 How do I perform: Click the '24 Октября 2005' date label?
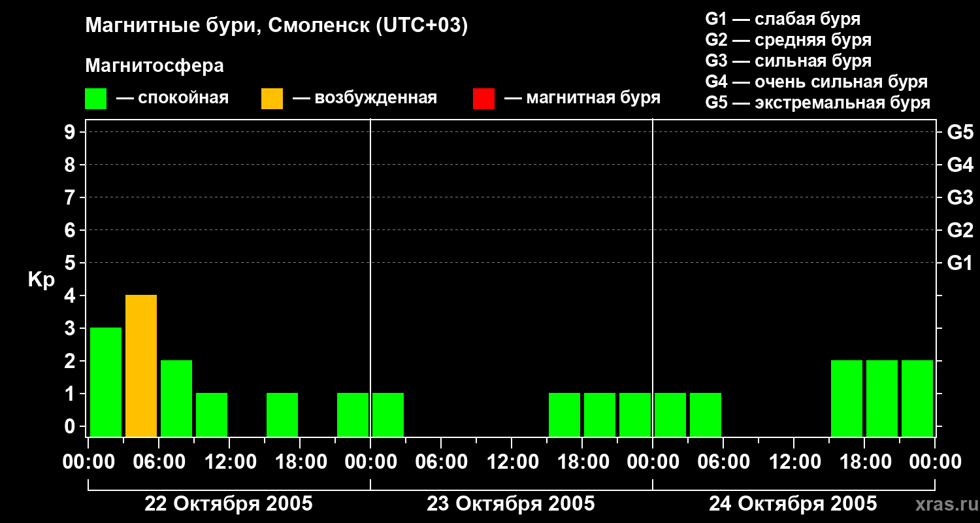(793, 504)
